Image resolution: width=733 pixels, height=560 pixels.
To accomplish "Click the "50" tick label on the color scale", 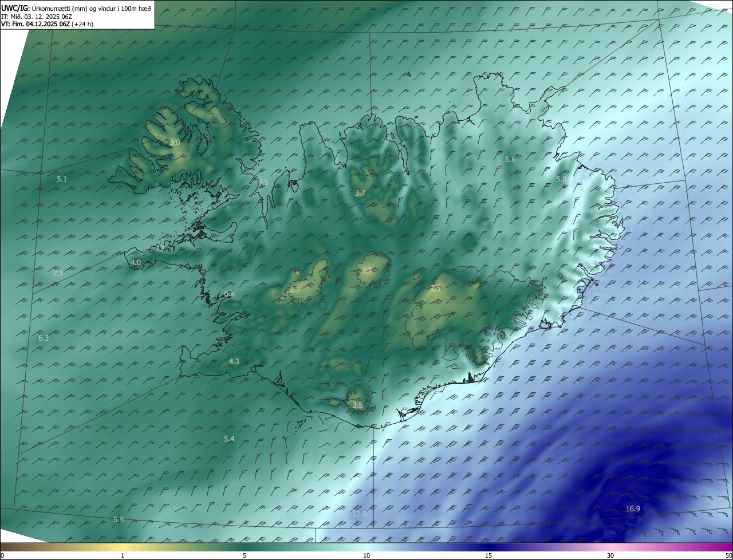I will point(728,555).
